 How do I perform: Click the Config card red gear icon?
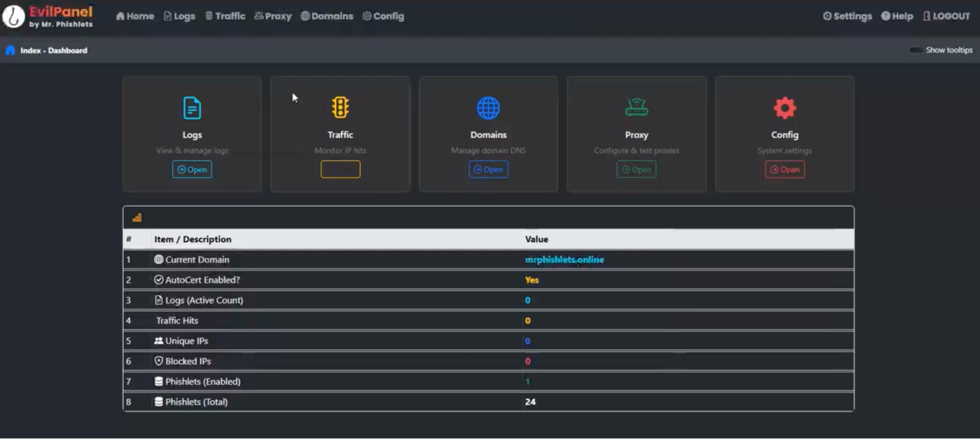click(785, 108)
